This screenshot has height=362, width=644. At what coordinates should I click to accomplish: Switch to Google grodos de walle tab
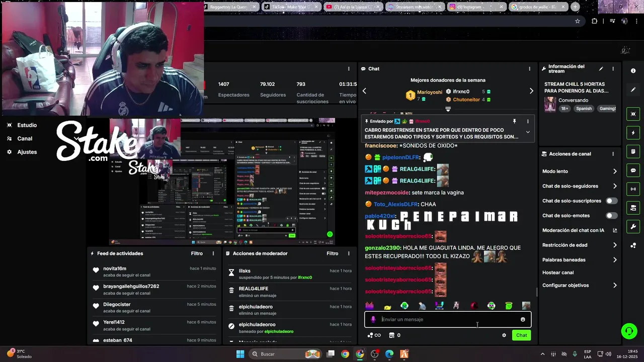pyautogui.click(x=538, y=7)
